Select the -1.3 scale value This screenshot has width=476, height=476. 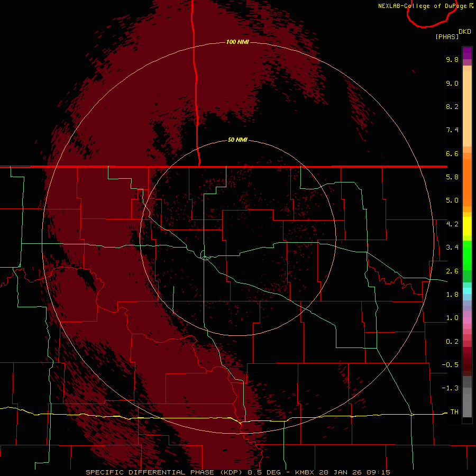[450, 388]
